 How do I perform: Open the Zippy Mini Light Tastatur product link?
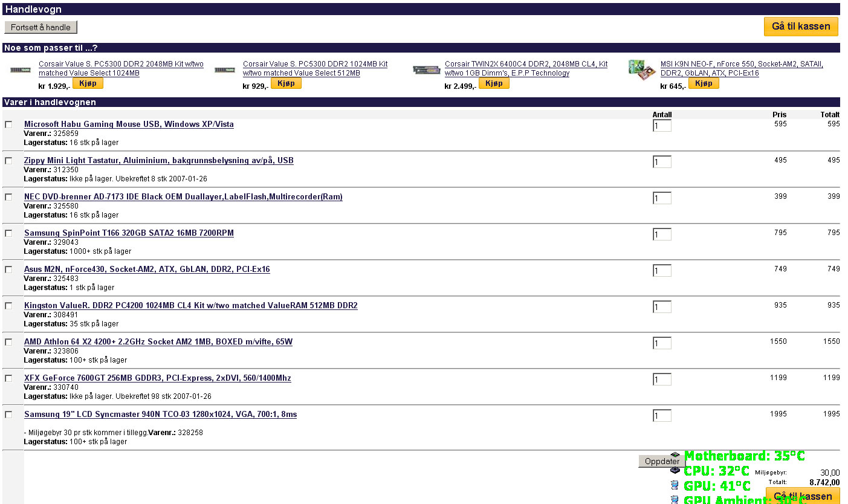(x=159, y=161)
